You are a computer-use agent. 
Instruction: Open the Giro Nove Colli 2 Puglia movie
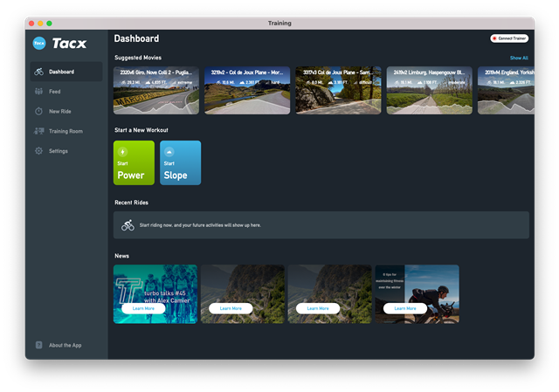tap(156, 91)
